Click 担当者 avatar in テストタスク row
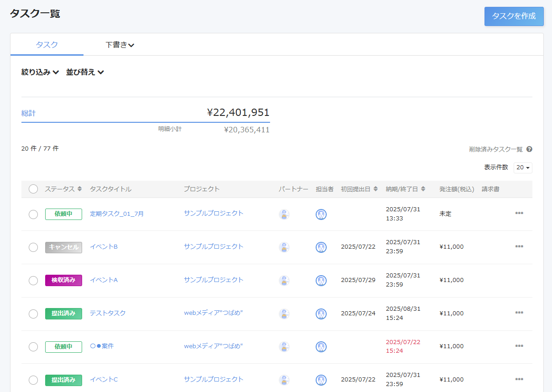The width and height of the screenshot is (552, 392). (321, 314)
